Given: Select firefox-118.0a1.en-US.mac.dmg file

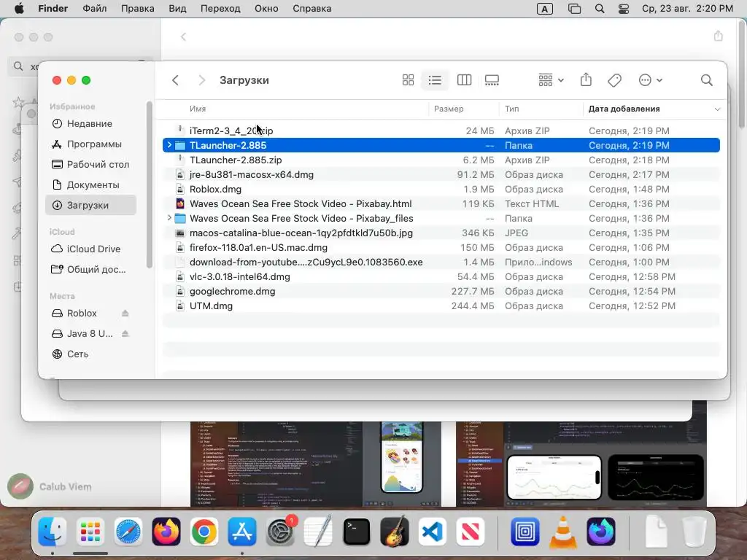Looking at the screenshot, I should pos(441,248).
